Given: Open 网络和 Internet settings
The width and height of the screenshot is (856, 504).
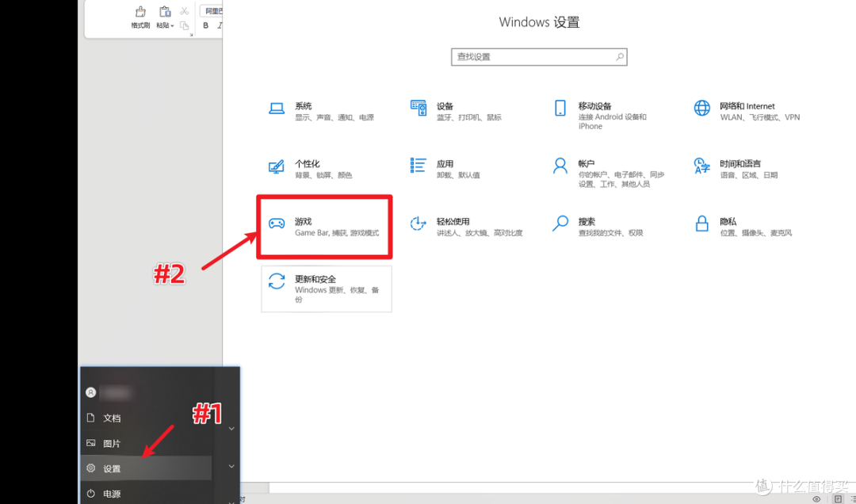Looking at the screenshot, I should [747, 106].
